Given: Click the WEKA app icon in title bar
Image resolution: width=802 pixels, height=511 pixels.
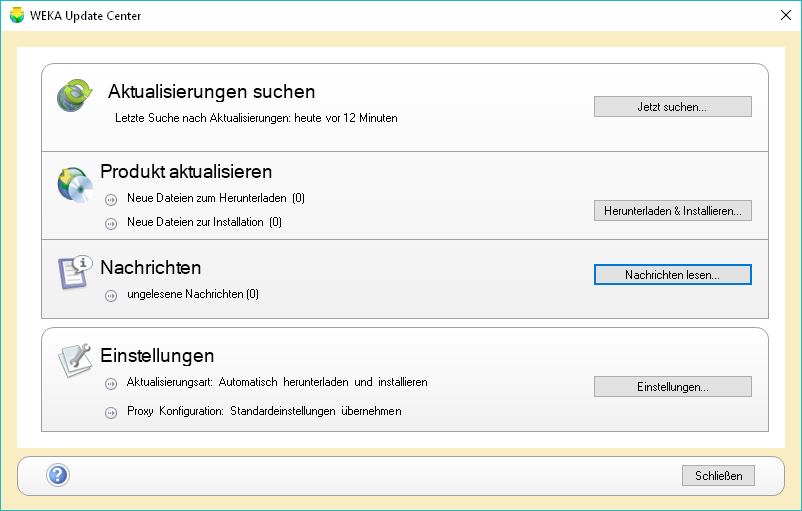Looking at the screenshot, I should [x=16, y=15].
